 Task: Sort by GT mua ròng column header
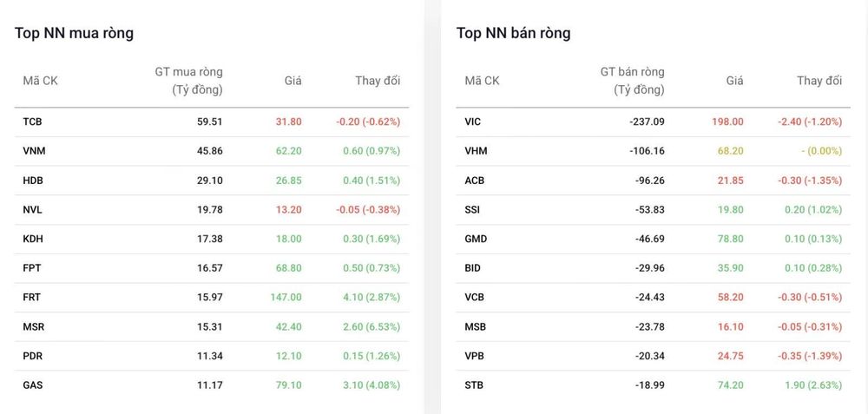click(x=188, y=81)
